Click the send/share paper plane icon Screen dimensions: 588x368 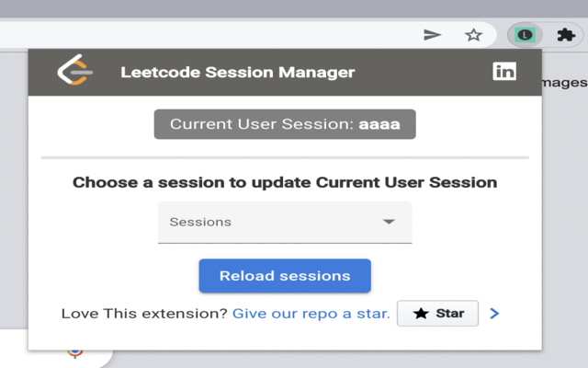pyautogui.click(x=432, y=35)
